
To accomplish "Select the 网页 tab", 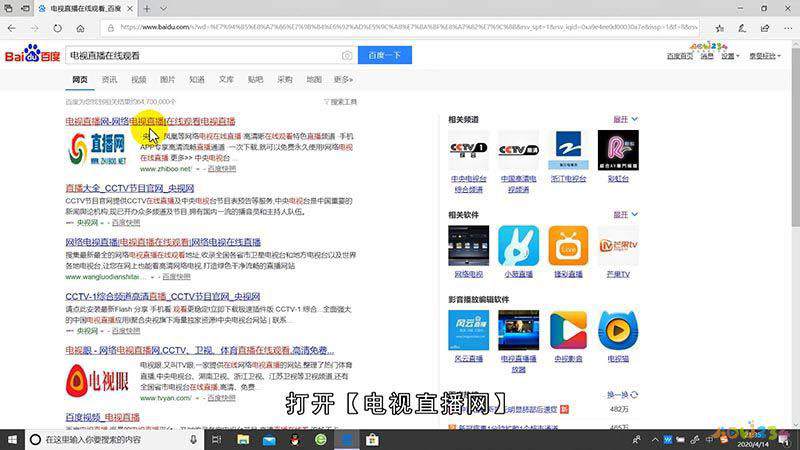I will tap(80, 80).
